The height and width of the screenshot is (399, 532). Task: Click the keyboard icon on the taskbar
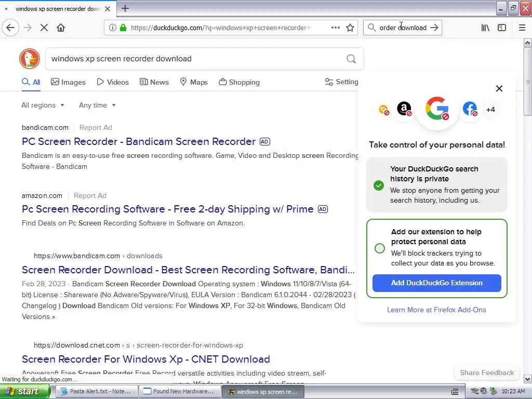click(455, 392)
